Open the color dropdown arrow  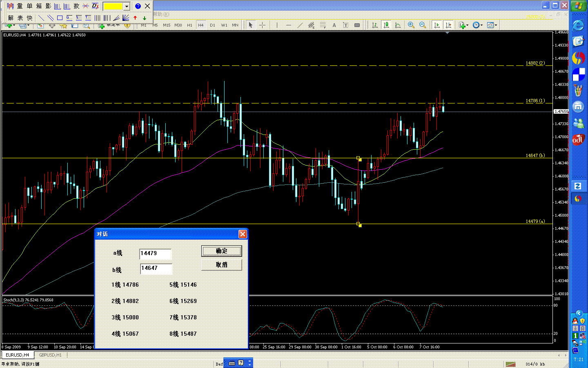coord(127,7)
